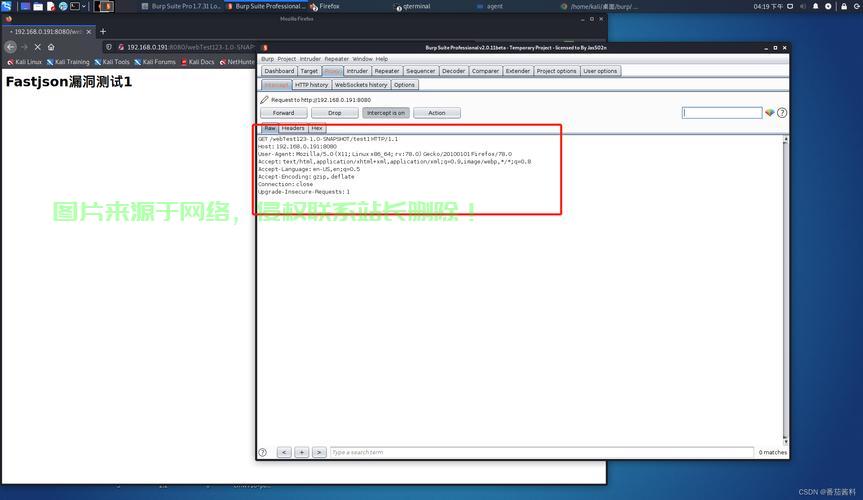Image resolution: width=863 pixels, height=500 pixels.
Task: Open the Intruder menu in Burp
Action: [x=310, y=59]
